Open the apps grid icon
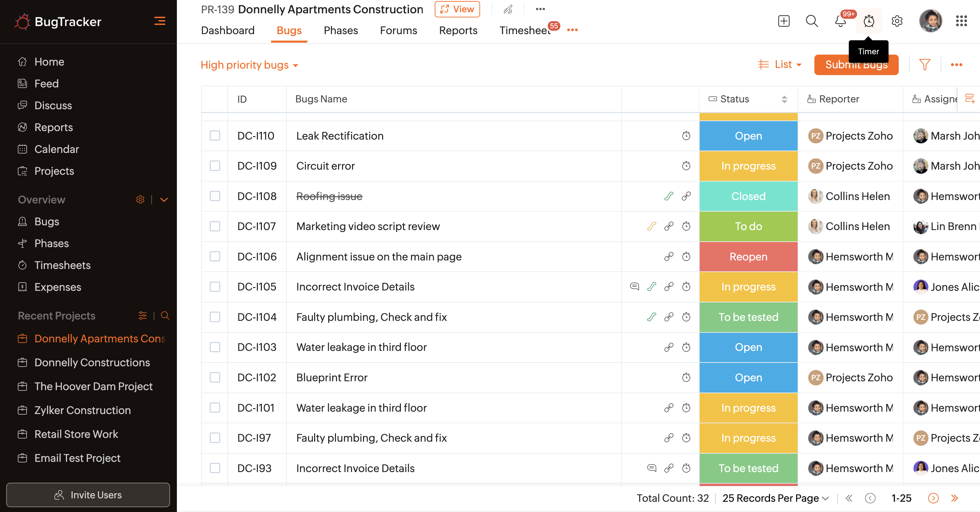980x512 pixels. [961, 21]
